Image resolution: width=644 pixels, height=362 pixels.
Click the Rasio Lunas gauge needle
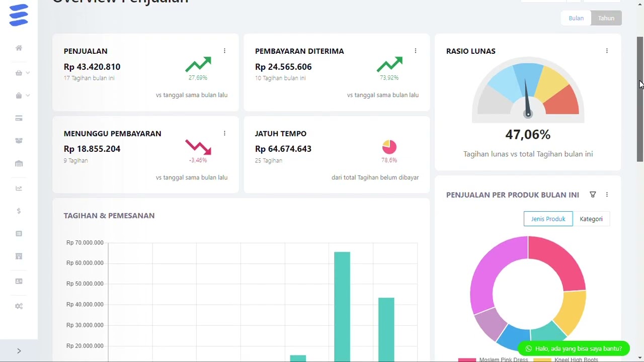point(526,98)
